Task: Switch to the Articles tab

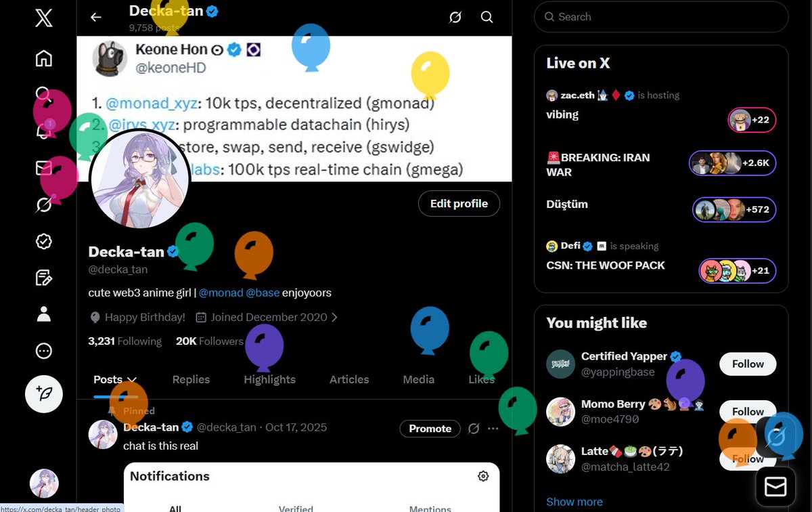Action: coord(349,379)
